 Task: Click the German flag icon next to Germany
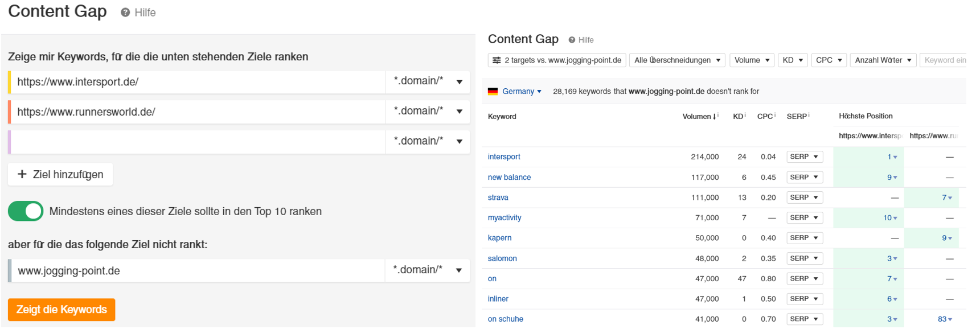(492, 91)
